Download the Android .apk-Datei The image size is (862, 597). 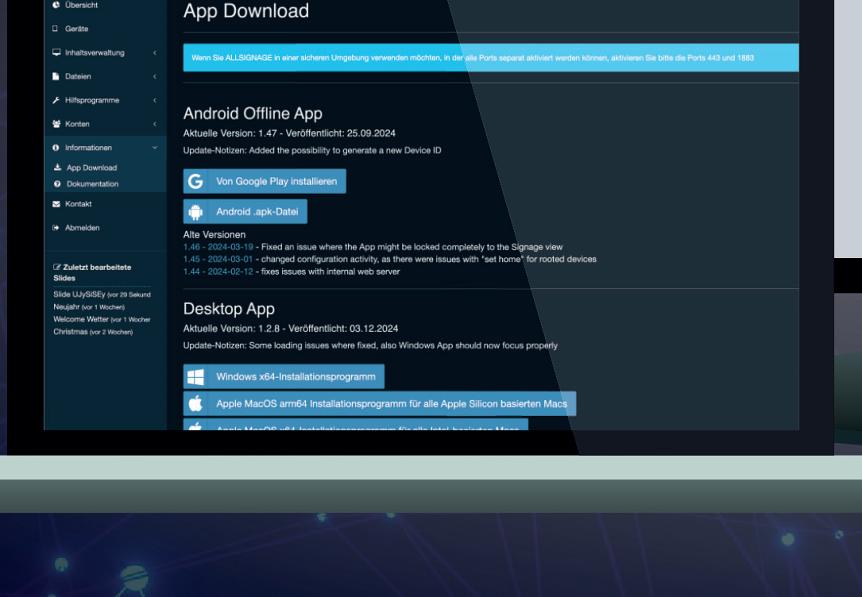click(x=245, y=212)
